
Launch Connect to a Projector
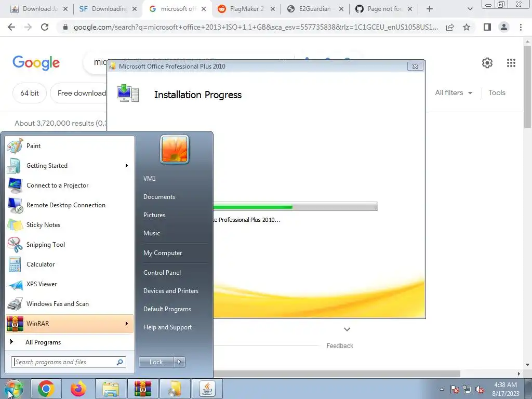[70, 185]
